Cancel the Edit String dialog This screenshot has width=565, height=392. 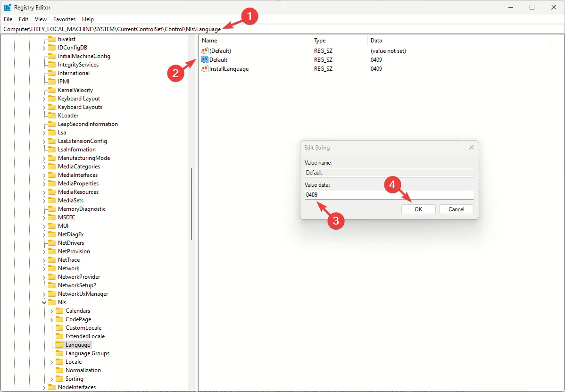pyautogui.click(x=457, y=209)
